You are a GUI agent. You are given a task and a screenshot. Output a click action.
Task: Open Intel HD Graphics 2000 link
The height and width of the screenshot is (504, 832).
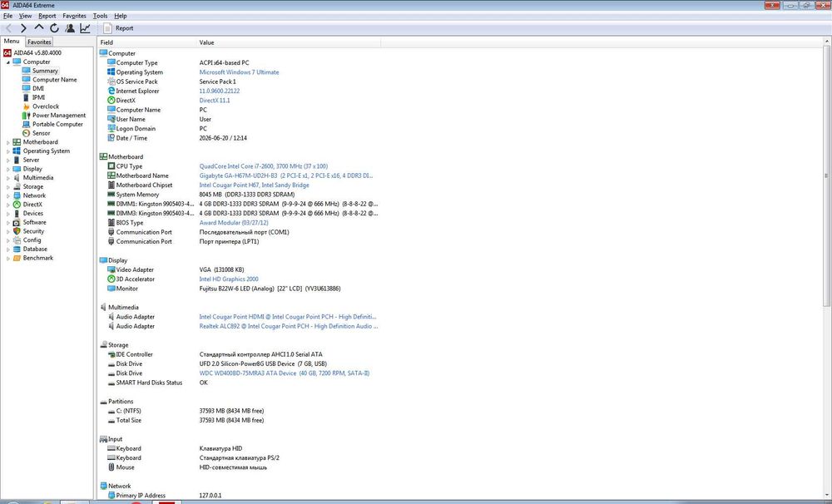pyautogui.click(x=229, y=279)
